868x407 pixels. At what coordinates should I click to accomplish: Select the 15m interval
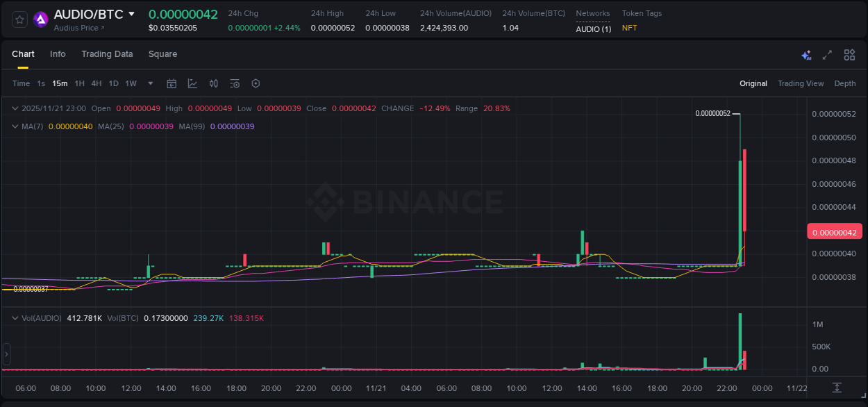tap(60, 83)
